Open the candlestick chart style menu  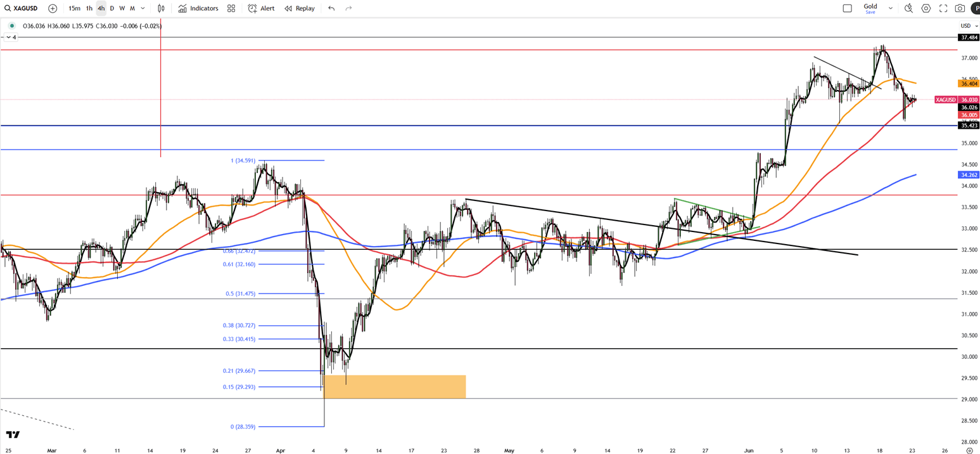point(162,8)
